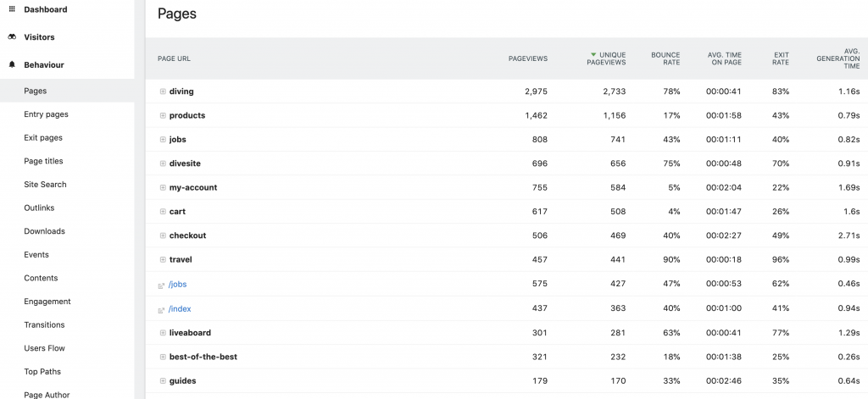This screenshot has width=868, height=399.
Task: Open the Entry pages report
Action: click(x=46, y=114)
